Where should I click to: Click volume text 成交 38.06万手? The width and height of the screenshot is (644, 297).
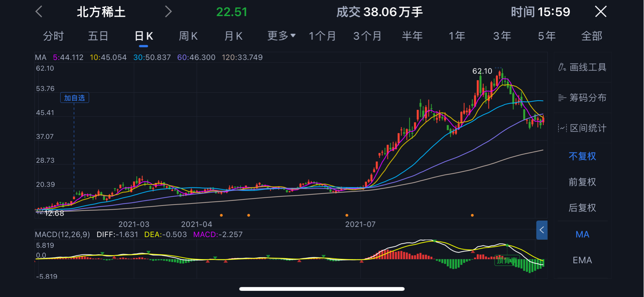pos(380,12)
